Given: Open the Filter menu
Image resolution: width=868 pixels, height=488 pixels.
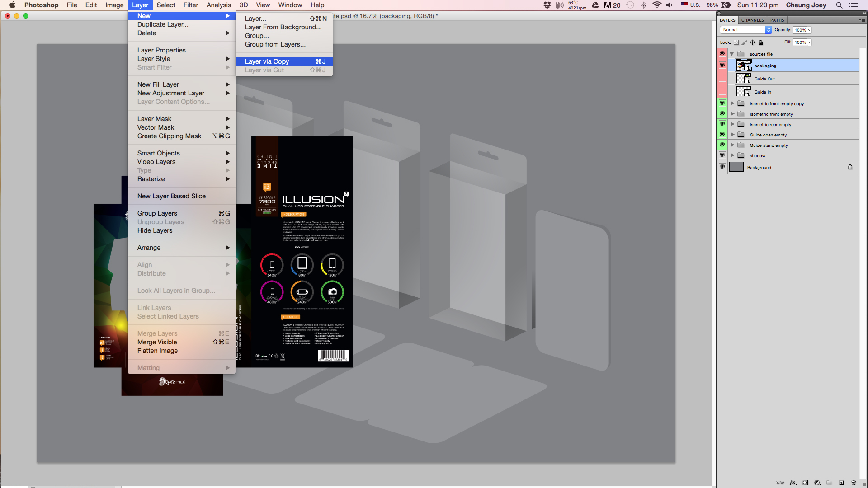Looking at the screenshot, I should pyautogui.click(x=191, y=5).
